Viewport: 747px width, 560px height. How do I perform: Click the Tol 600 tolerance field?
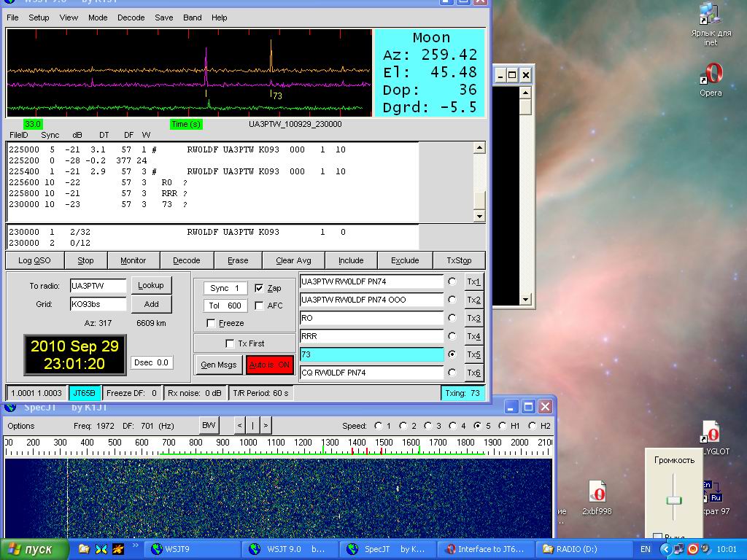point(225,306)
